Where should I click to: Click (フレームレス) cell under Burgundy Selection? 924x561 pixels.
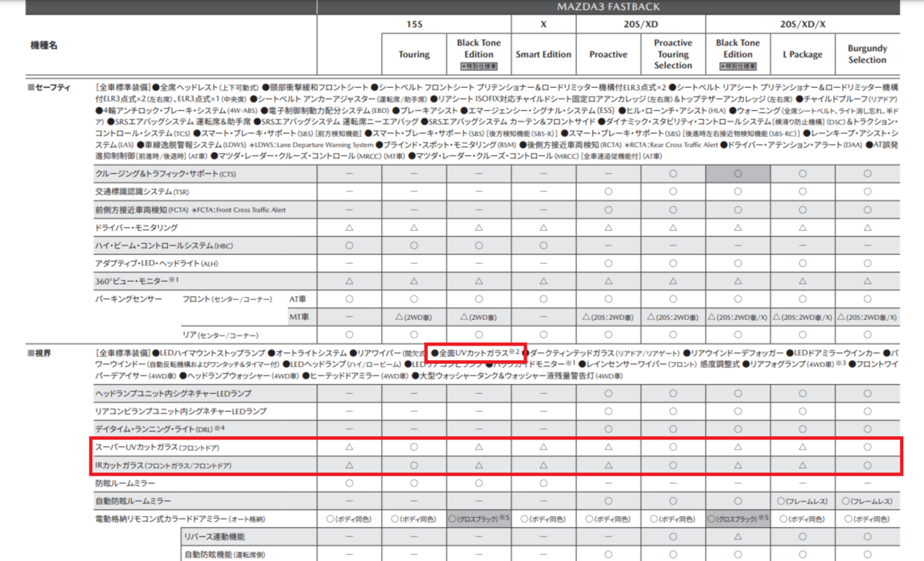[867, 501]
